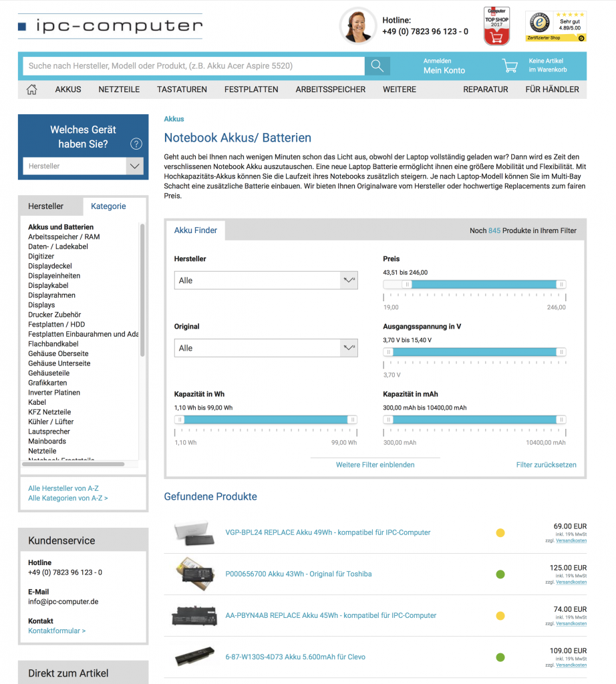Click Versandkosten link under 69.00 EUR

tap(571, 541)
